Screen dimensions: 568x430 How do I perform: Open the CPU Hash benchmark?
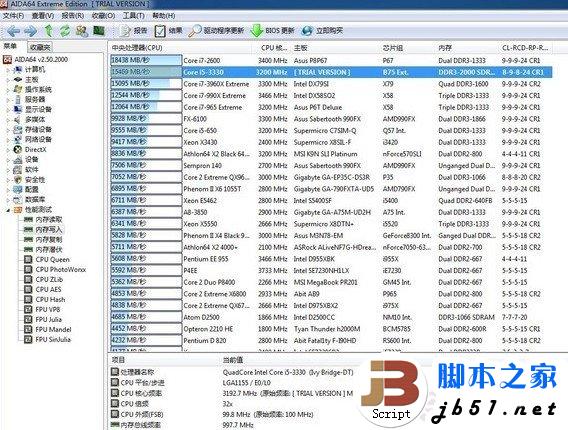(x=50, y=300)
